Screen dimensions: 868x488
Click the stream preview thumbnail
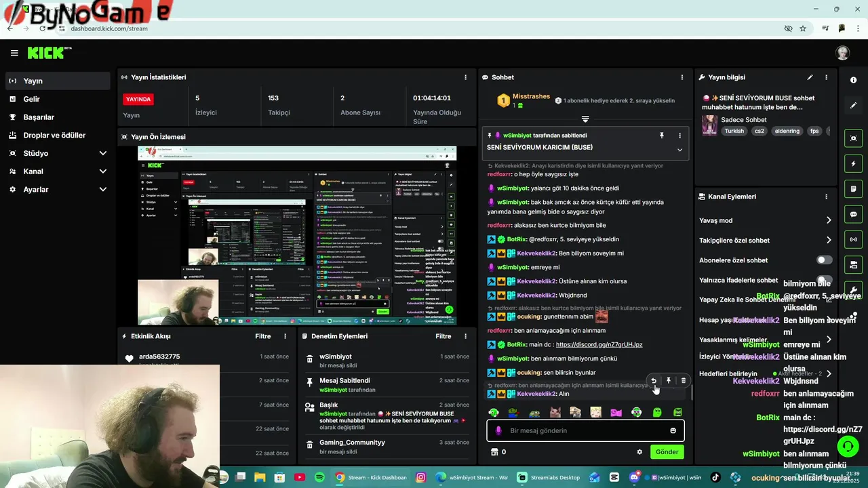coord(297,235)
